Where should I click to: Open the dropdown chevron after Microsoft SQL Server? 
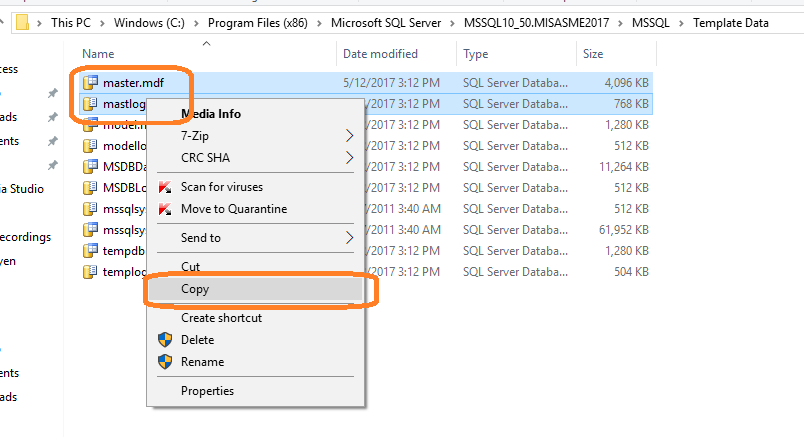coord(453,23)
